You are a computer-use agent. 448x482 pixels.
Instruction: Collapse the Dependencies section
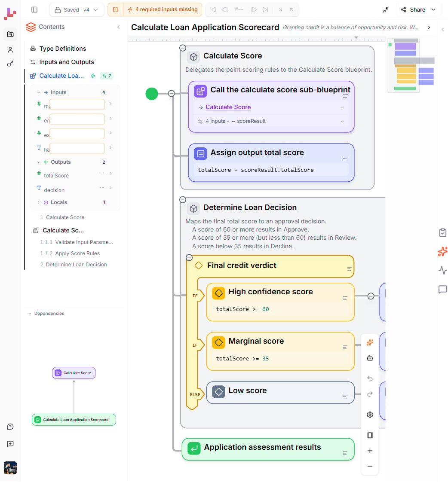[x=30, y=314]
